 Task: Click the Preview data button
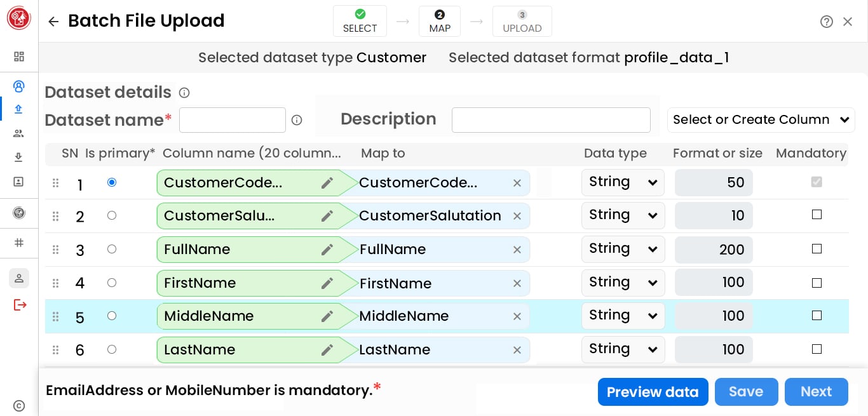coord(653,392)
